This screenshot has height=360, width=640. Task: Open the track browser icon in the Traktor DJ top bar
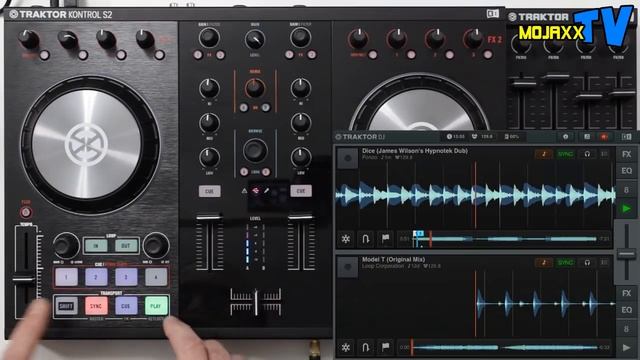[587, 137]
